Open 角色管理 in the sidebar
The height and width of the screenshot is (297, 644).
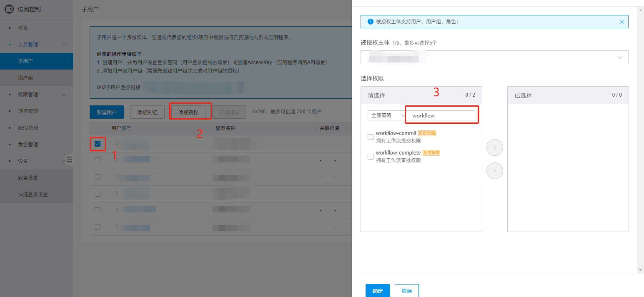[28, 145]
